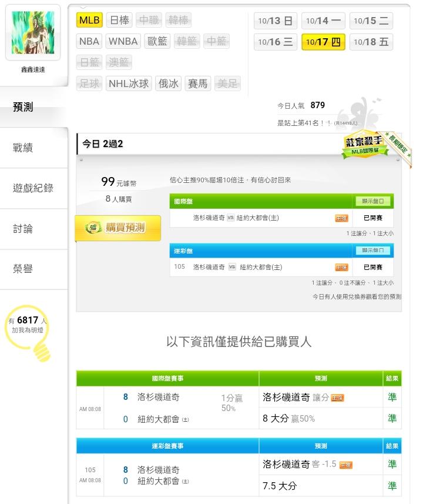Click the VS icon in the 運彩盤 match row
The height and width of the screenshot is (504, 423).
click(x=231, y=267)
